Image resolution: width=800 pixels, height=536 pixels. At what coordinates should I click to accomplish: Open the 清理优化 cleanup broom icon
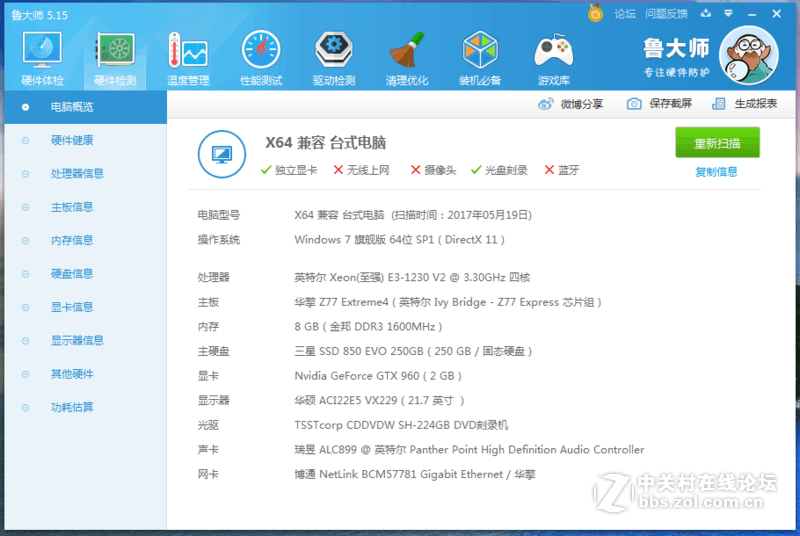point(407,59)
